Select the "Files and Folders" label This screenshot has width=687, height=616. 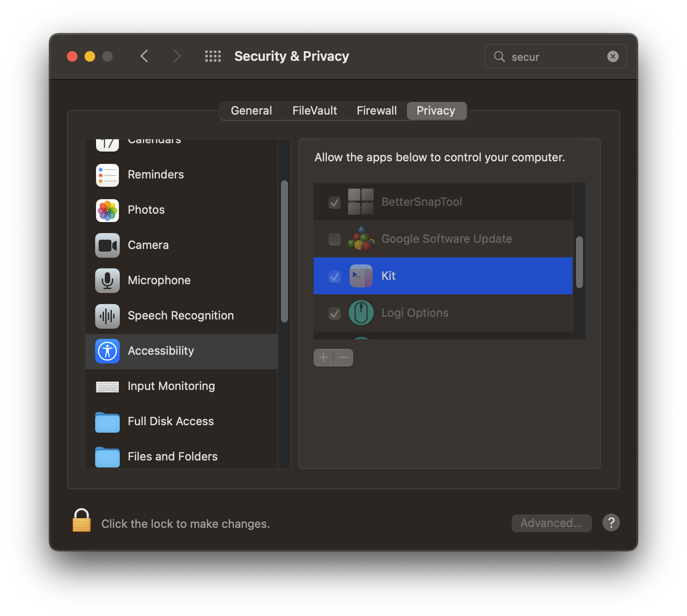tap(173, 456)
